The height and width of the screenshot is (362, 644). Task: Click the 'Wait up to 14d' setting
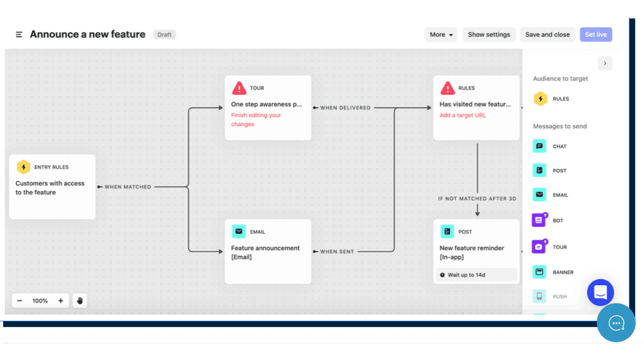[477, 275]
